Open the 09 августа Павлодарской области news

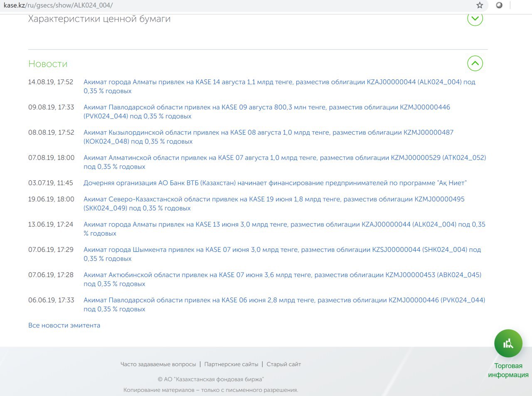click(267, 112)
